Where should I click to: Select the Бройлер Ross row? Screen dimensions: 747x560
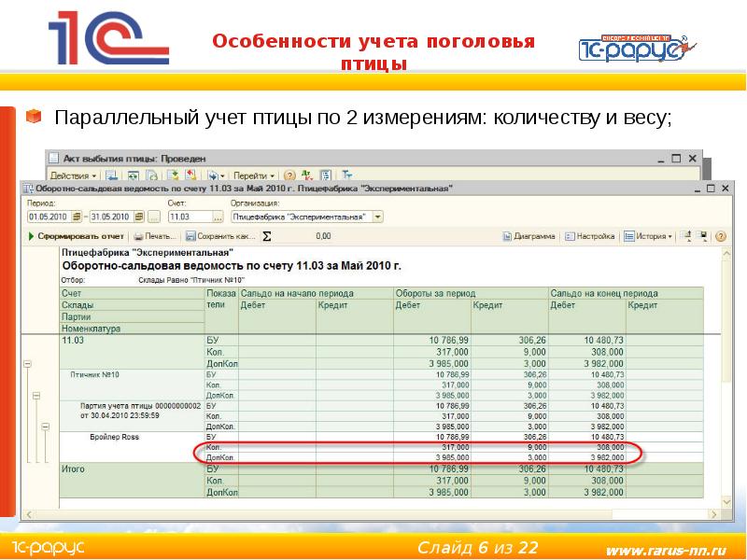(x=114, y=436)
